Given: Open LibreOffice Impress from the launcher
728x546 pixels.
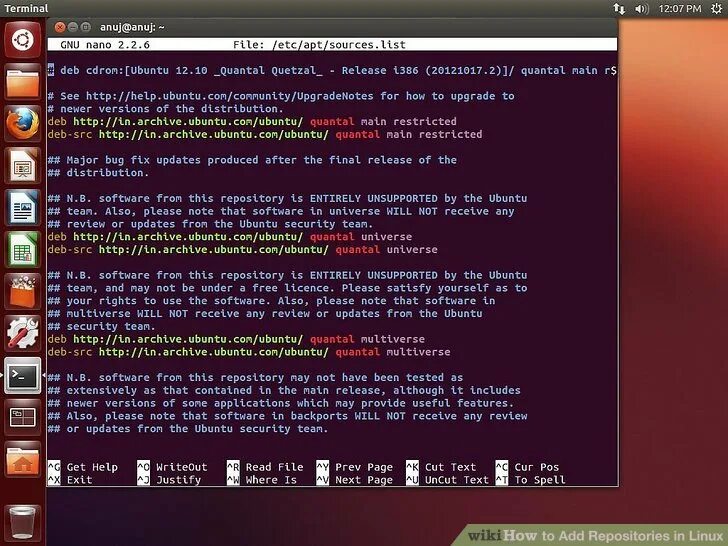Looking at the screenshot, I should point(22,166).
